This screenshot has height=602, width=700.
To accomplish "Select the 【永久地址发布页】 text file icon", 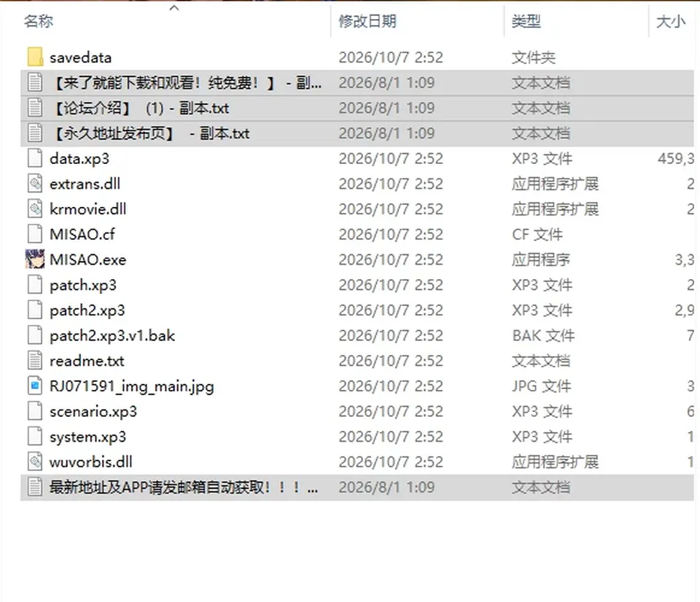I will 35,133.
